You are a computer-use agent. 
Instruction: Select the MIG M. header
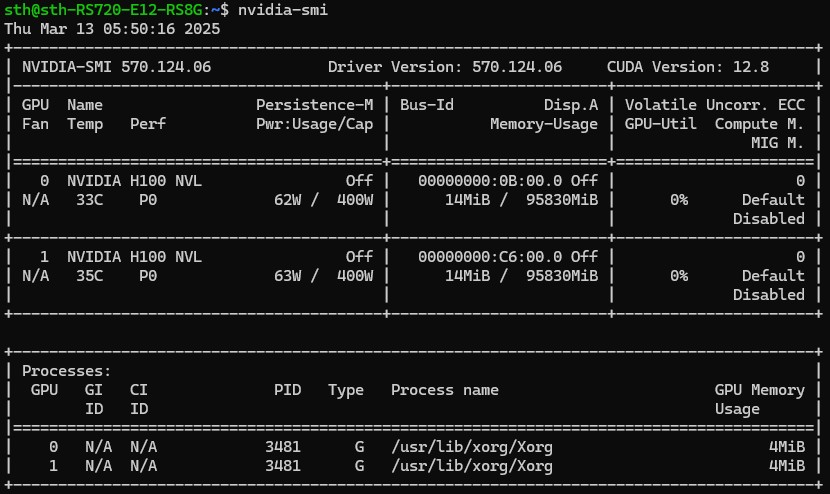click(x=777, y=143)
